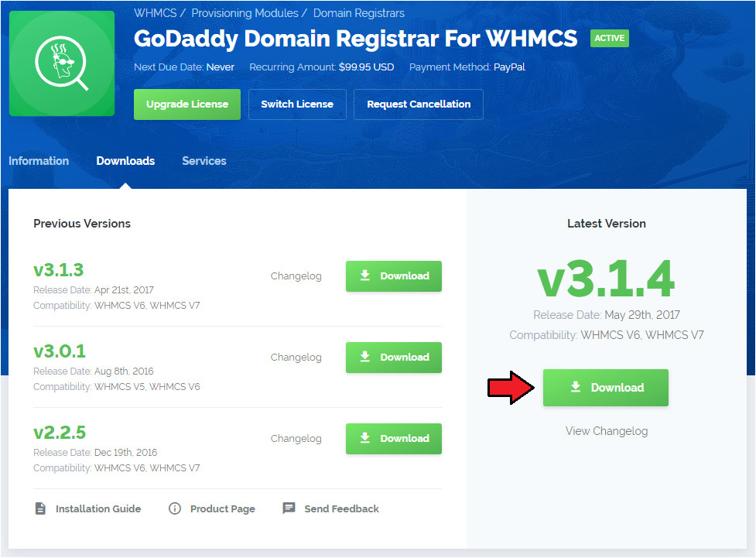
Task: Open the Changelog for v3.0.1
Action: 296,358
